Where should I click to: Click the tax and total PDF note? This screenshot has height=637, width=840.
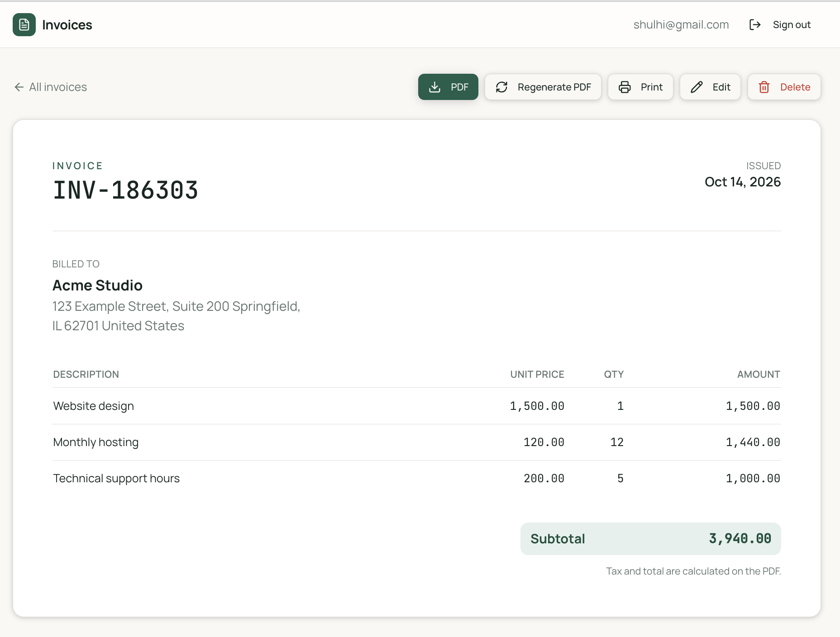(693, 571)
